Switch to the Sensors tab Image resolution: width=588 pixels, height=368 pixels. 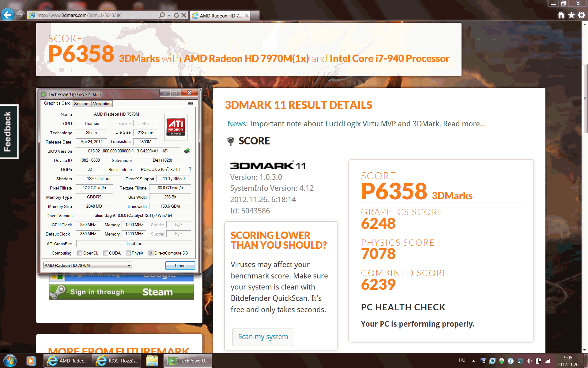[x=82, y=104]
